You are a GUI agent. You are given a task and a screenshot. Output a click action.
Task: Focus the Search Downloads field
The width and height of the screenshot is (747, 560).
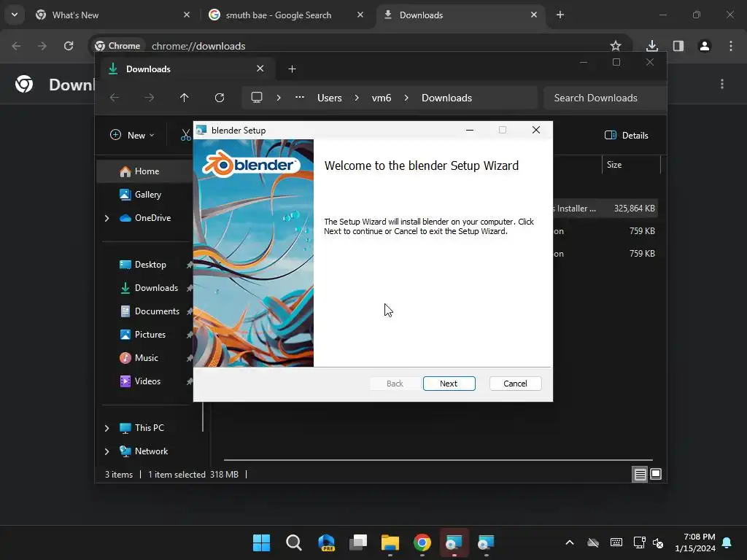pyautogui.click(x=604, y=98)
